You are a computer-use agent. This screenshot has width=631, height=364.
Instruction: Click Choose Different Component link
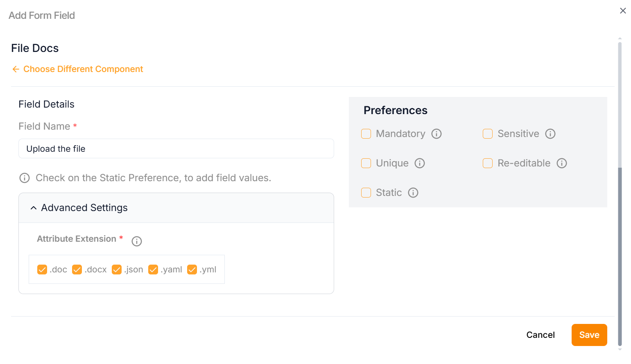click(83, 69)
